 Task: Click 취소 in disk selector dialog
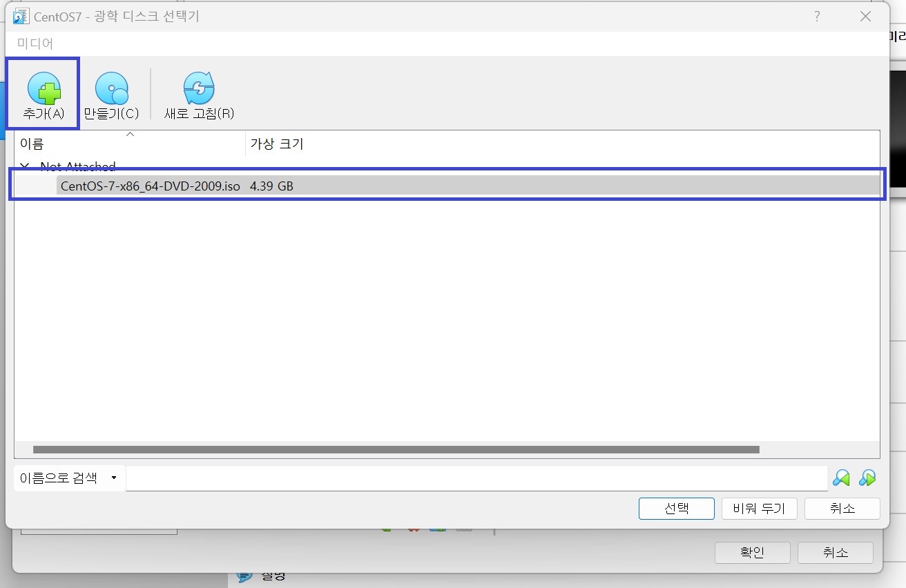pyautogui.click(x=842, y=509)
